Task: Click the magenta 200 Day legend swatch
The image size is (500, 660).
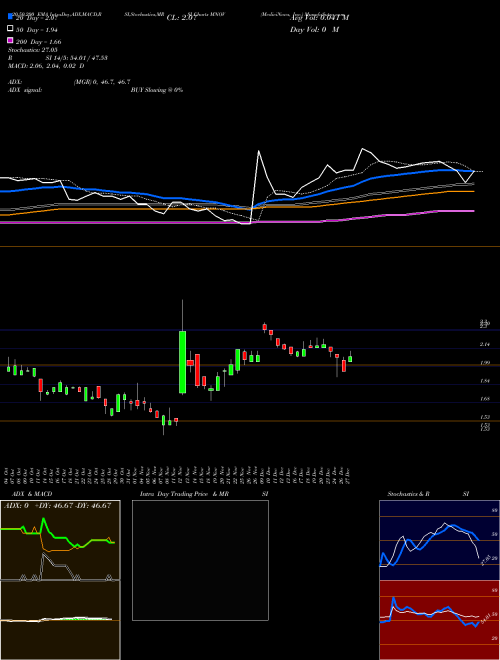Action: point(10,40)
